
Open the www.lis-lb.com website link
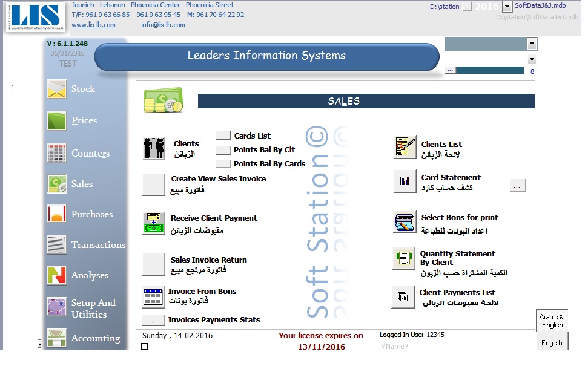tap(94, 25)
